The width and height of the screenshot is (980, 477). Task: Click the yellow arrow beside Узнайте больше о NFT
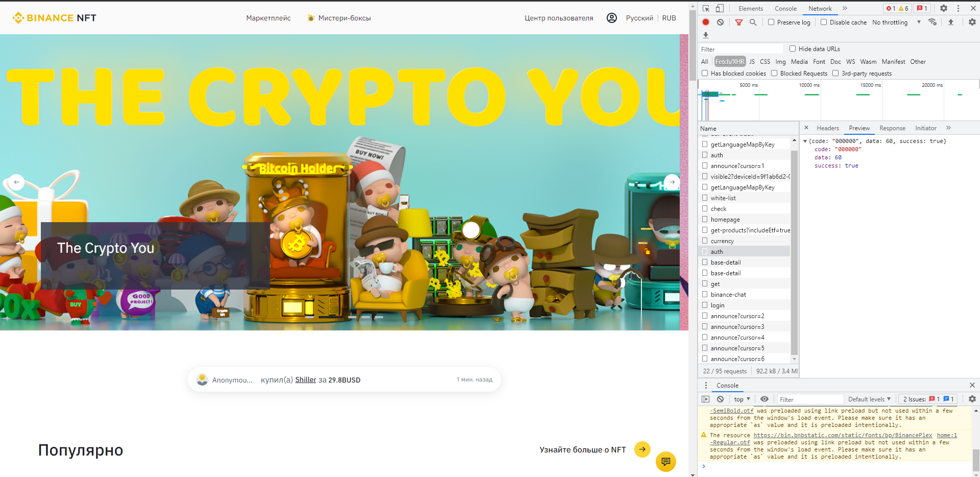(642, 449)
